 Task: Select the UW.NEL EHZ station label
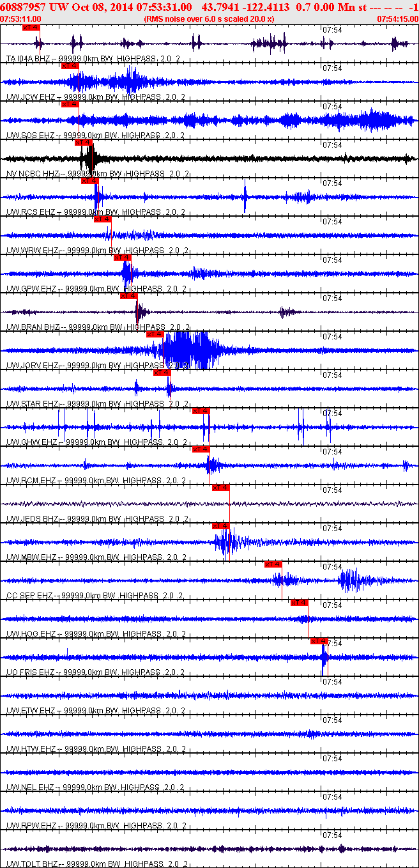tap(31, 787)
